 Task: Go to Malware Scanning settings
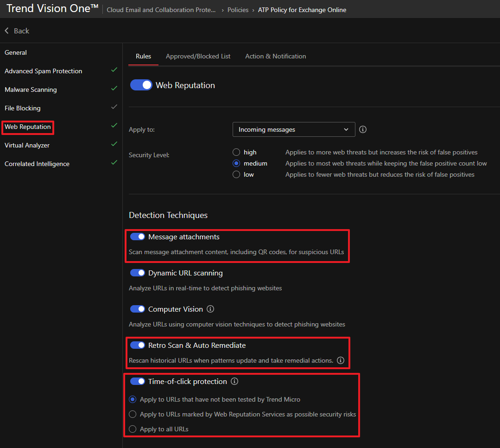pyautogui.click(x=31, y=90)
